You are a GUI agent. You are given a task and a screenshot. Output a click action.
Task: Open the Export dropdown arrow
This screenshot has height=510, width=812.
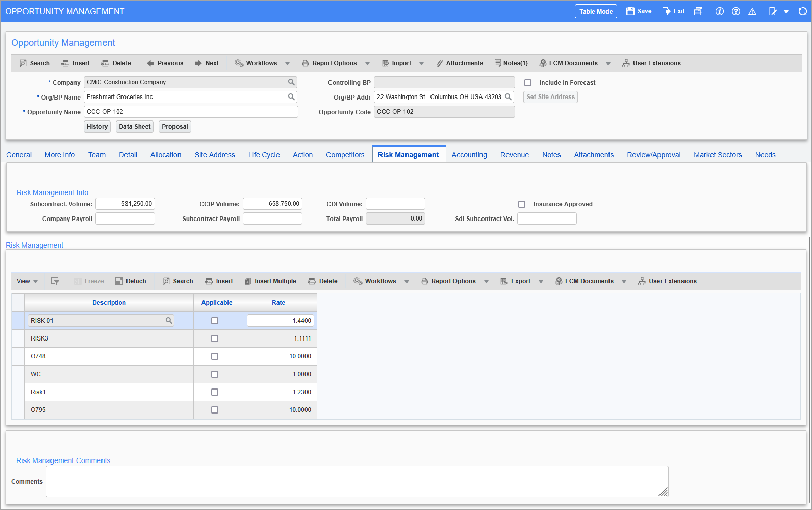click(541, 282)
